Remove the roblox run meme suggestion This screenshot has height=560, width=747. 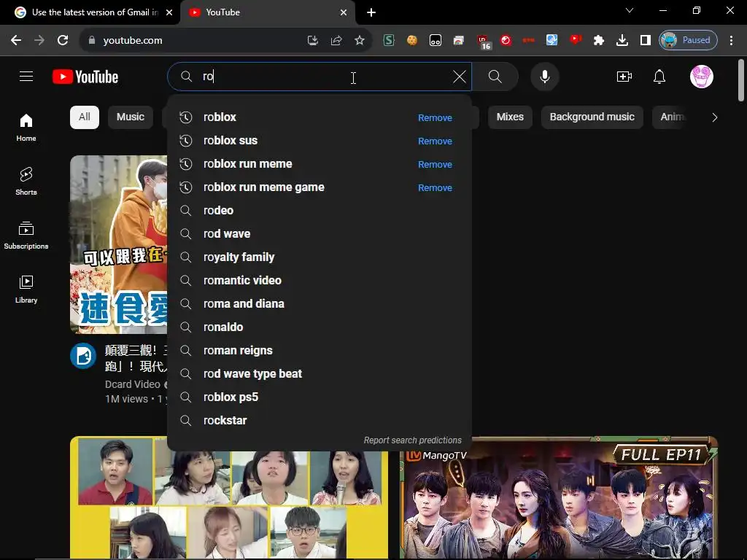(435, 164)
